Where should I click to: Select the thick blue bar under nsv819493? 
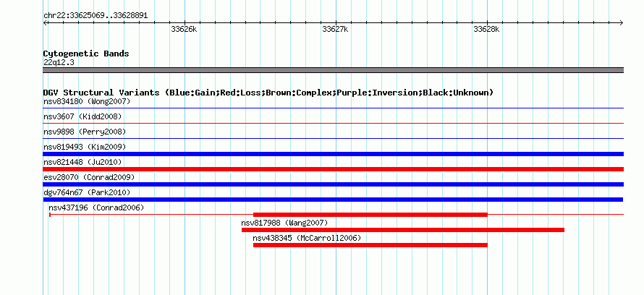(334, 154)
